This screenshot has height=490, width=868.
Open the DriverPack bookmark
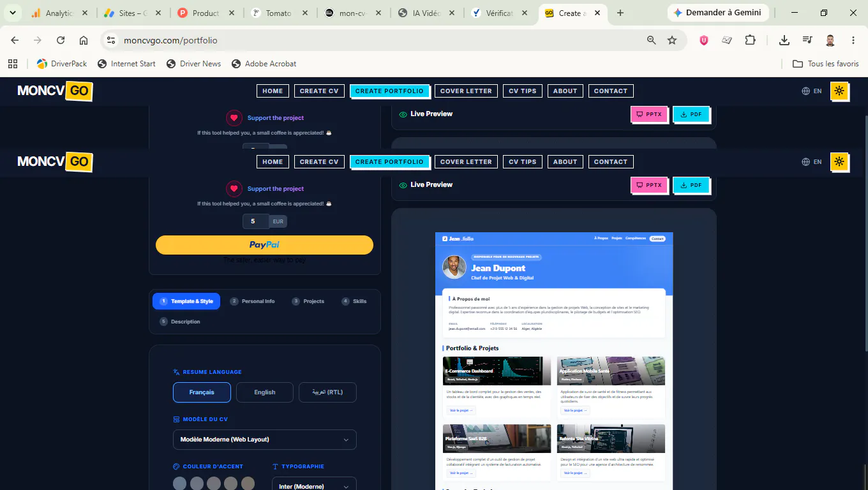[62, 64]
